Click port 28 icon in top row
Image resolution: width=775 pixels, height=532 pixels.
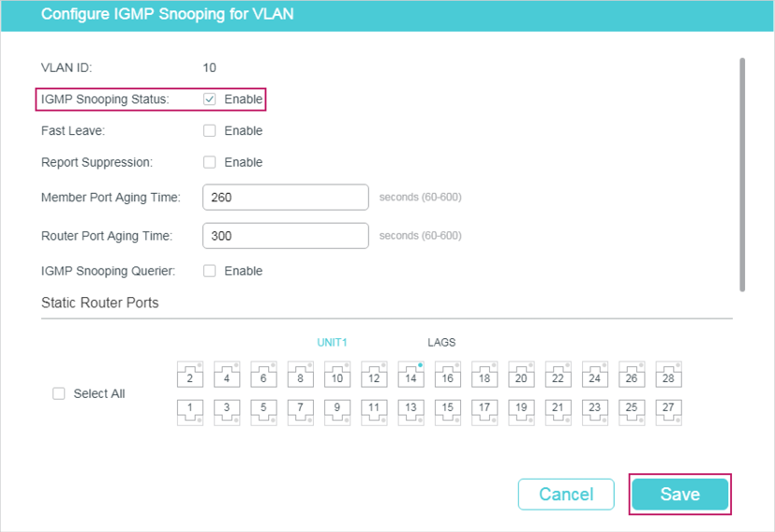(x=668, y=375)
